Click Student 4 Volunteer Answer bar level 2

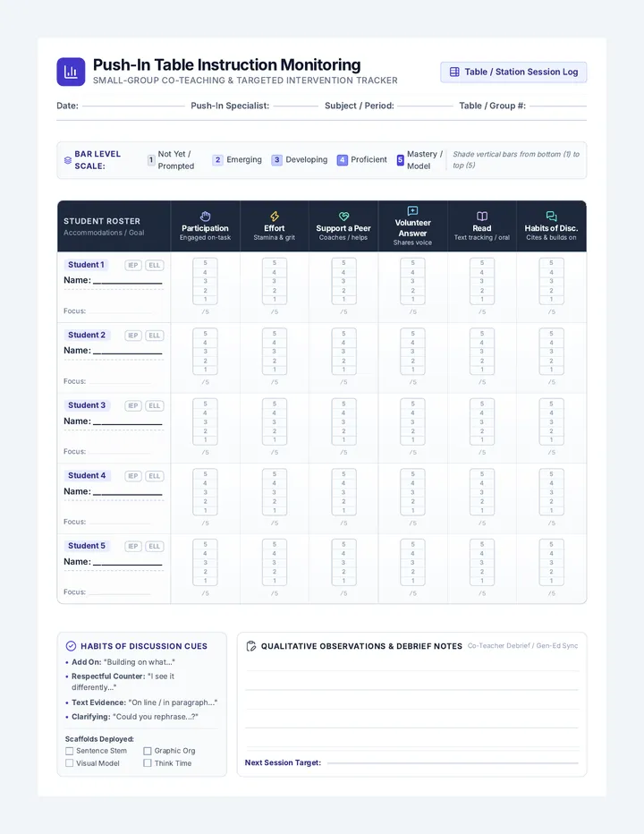coord(412,501)
